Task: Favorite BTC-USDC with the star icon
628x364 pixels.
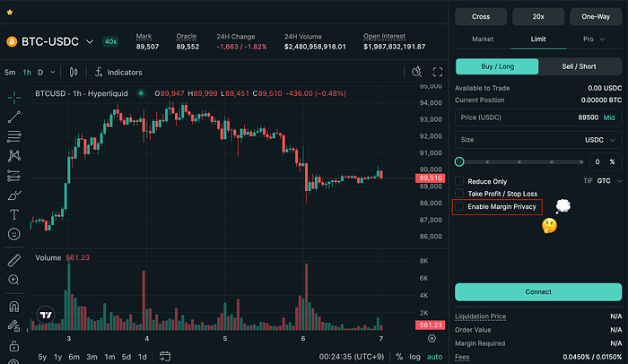Action: click(10, 13)
